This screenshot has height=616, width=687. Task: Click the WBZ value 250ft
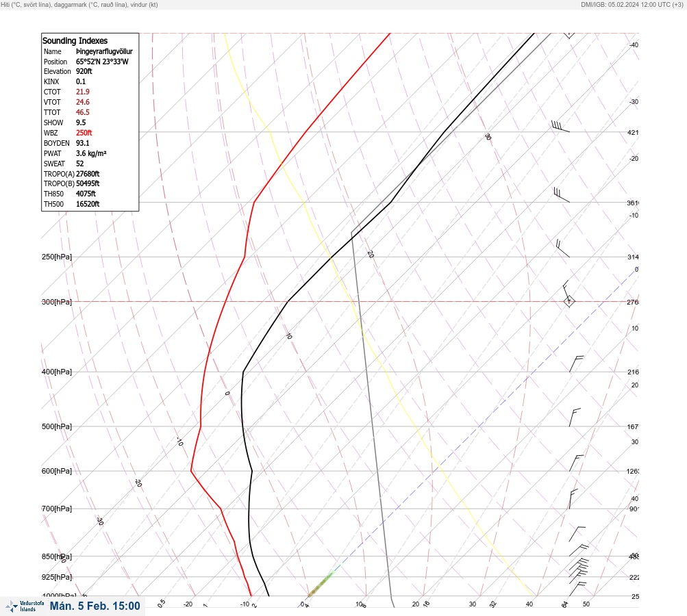point(84,133)
